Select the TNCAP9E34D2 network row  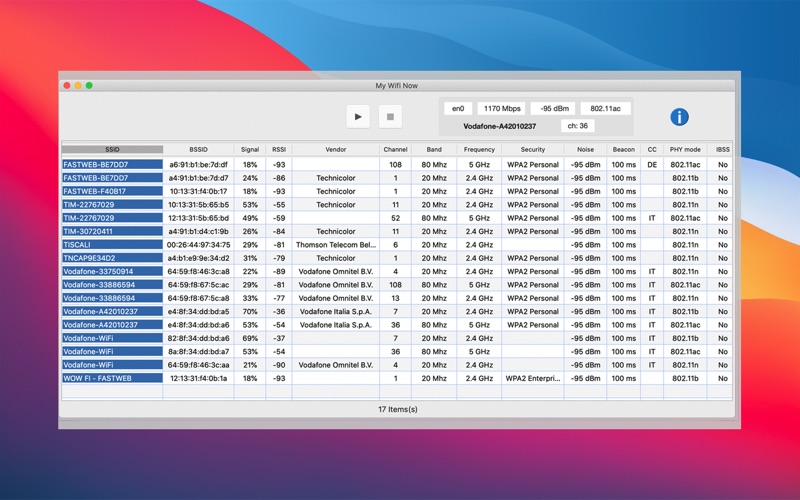click(x=397, y=258)
